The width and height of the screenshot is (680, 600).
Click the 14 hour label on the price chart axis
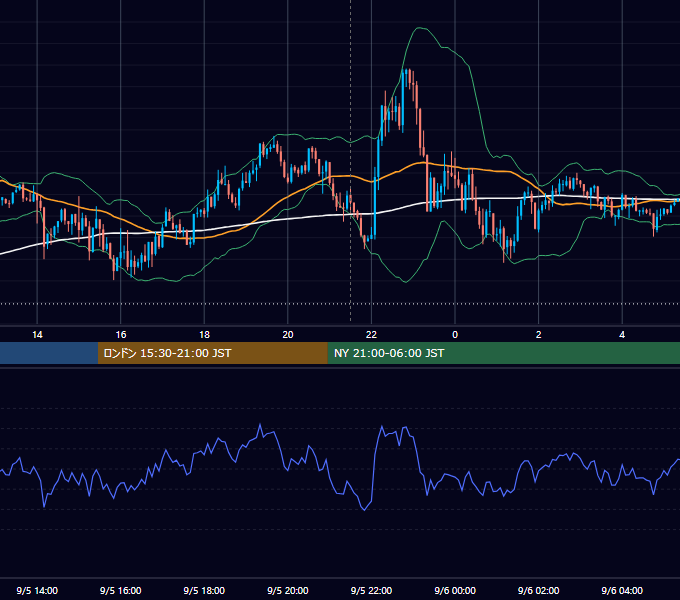(x=37, y=335)
